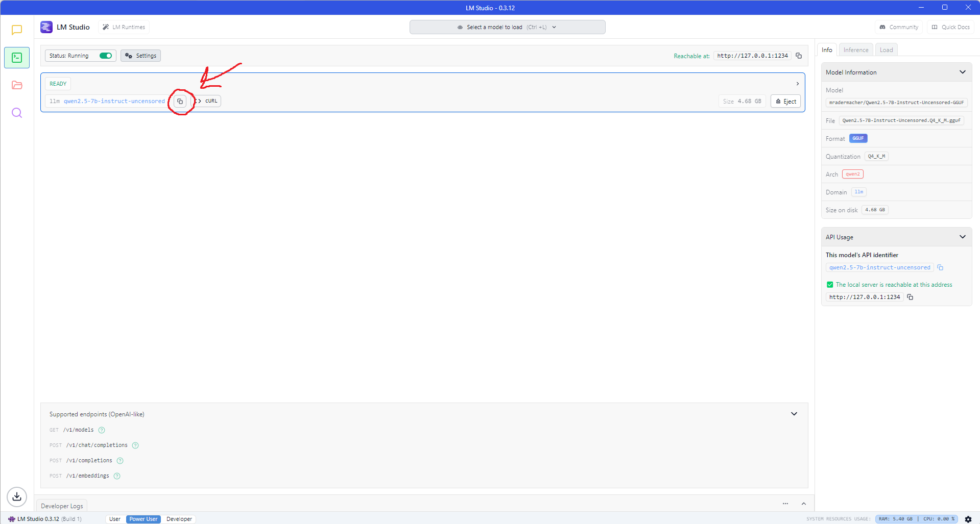Image resolution: width=980 pixels, height=524 pixels.
Task: Expand the loaded model card chevron
Action: [x=798, y=84]
